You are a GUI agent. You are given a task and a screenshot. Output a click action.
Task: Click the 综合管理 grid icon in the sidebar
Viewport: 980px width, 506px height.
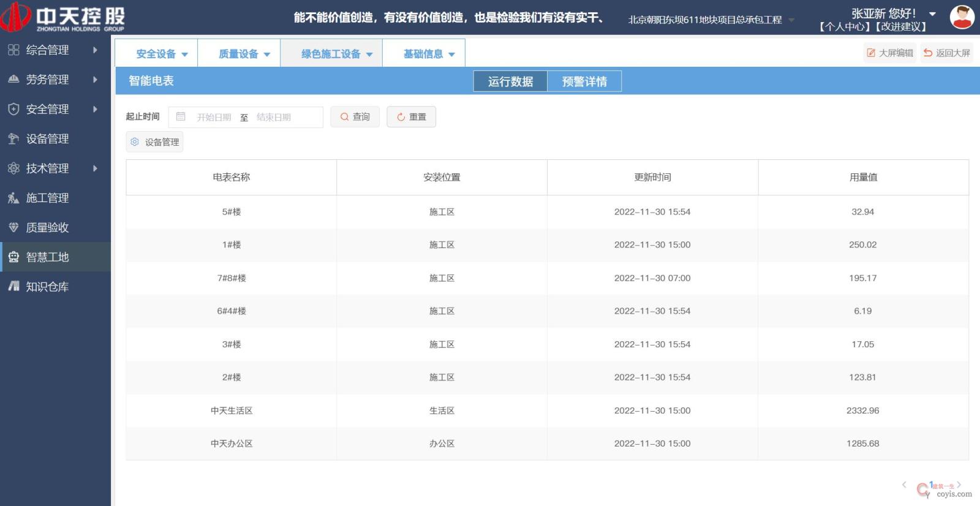(13, 50)
